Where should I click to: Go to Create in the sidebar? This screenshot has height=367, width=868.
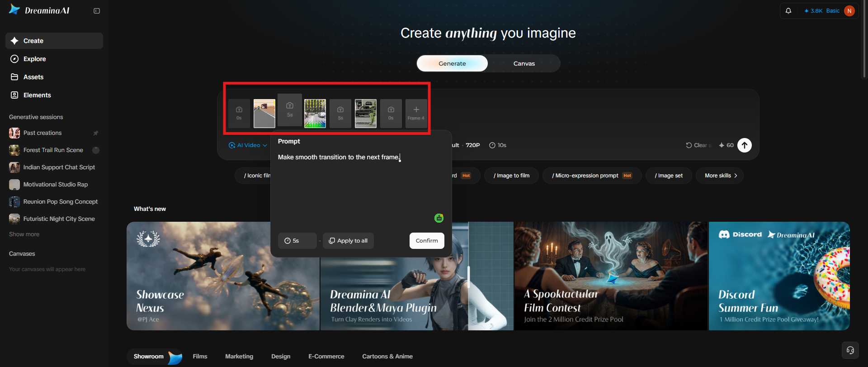coord(54,41)
